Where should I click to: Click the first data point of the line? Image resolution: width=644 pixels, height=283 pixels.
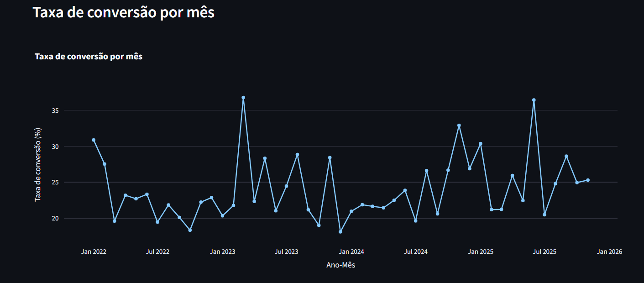(94, 140)
